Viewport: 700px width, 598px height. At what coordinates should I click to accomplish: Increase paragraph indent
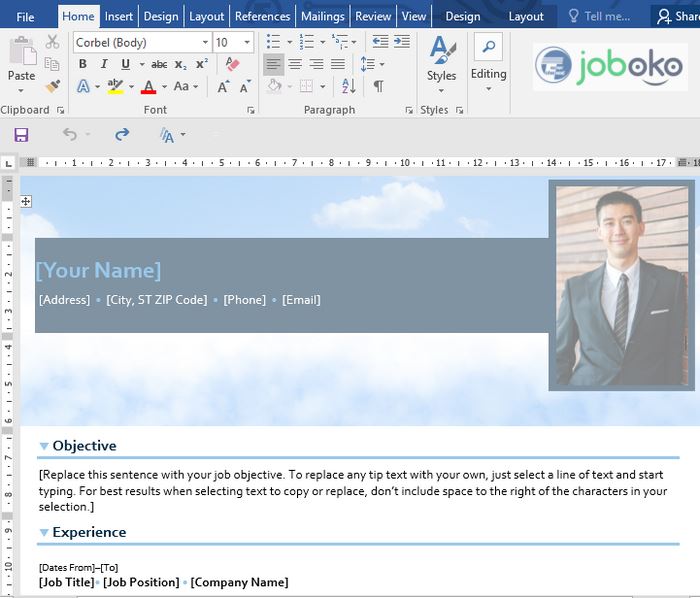(x=402, y=42)
